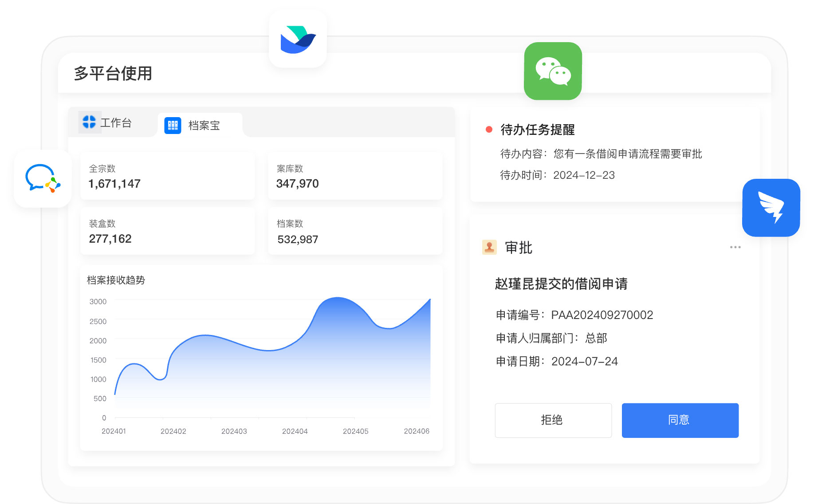This screenshot has height=504, width=814.
Task: Open the blue DingTalk wing icon
Action: pyautogui.click(x=771, y=208)
